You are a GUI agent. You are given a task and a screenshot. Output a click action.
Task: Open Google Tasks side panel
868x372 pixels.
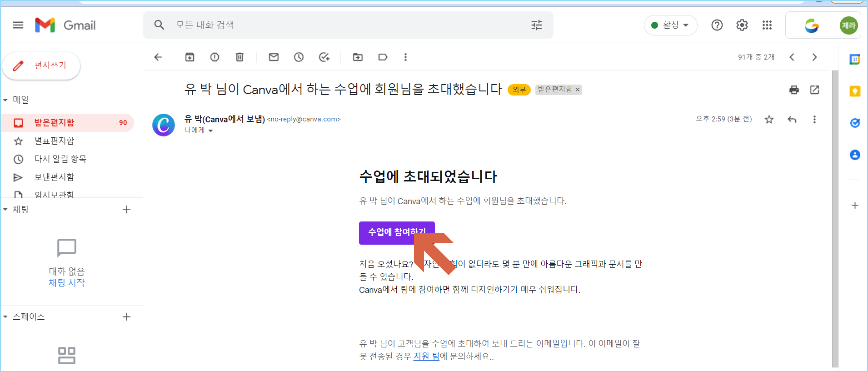pos(855,123)
